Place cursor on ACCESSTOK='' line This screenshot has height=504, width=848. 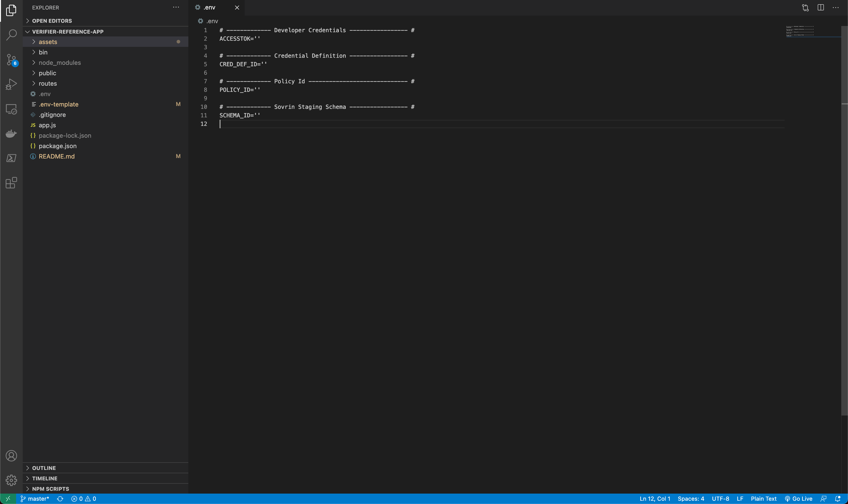(240, 39)
